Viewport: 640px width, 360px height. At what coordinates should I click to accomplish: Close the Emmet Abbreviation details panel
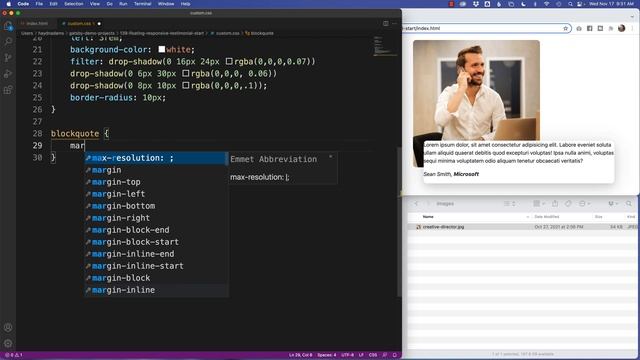pos(331,157)
